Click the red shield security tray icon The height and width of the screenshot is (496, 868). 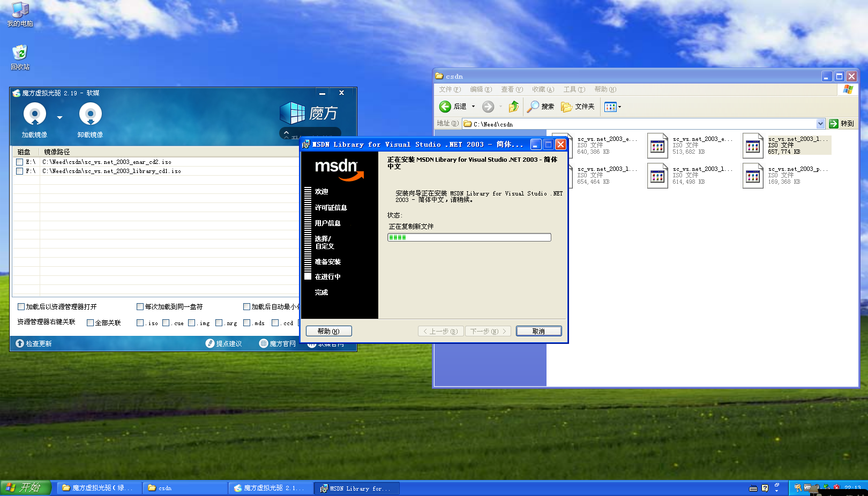point(836,487)
